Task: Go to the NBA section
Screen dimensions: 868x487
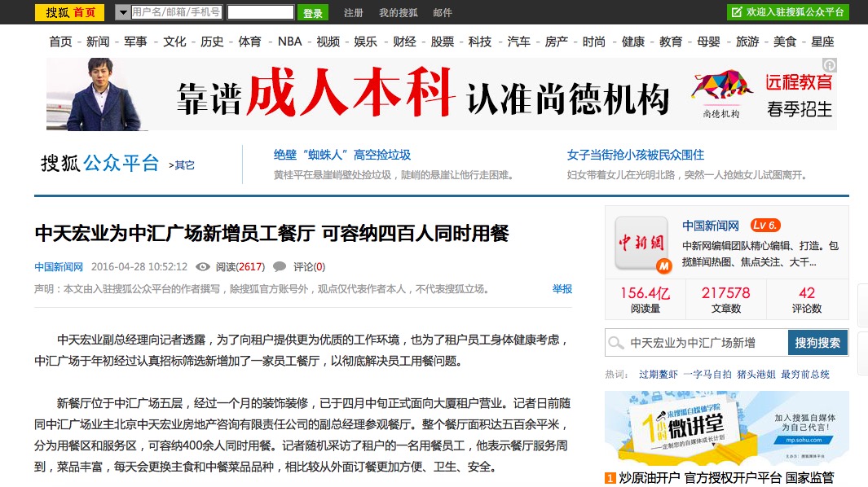Action: [289, 42]
